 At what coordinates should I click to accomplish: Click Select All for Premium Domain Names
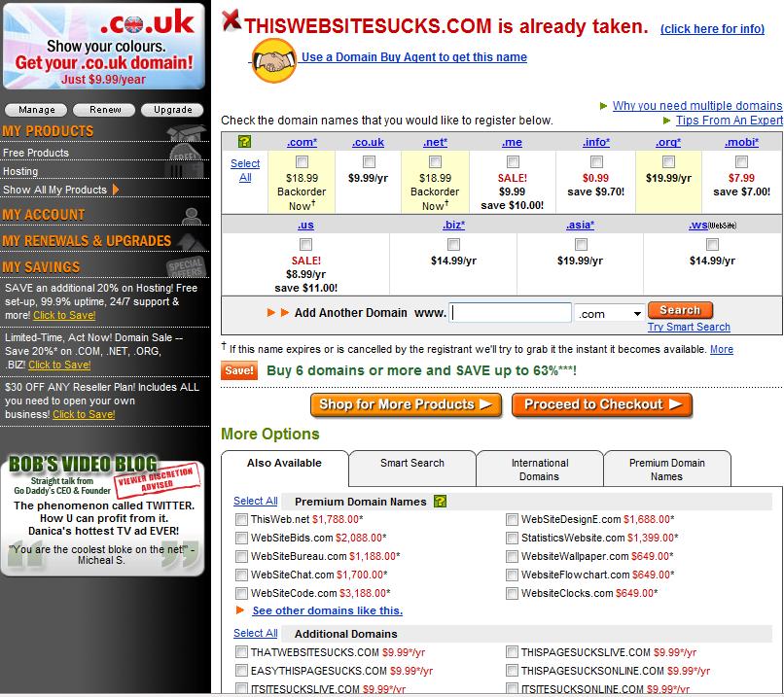click(x=256, y=502)
